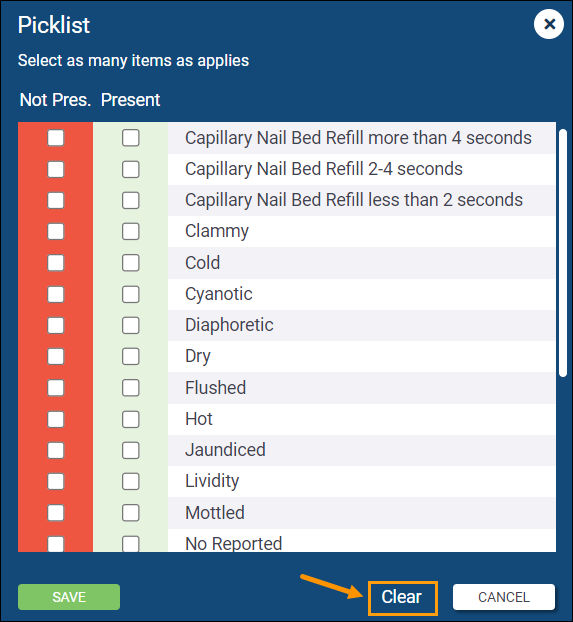Click the CANCEL button
The image size is (573, 622).
[504, 597]
